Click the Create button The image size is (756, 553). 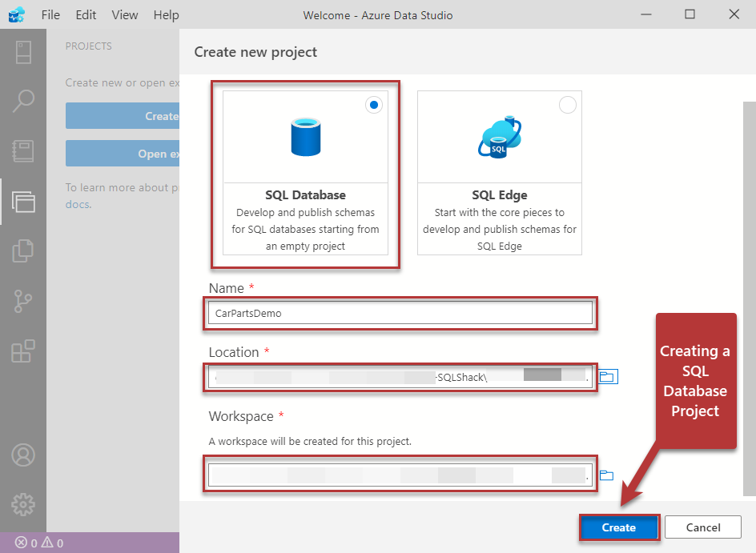[x=619, y=527]
